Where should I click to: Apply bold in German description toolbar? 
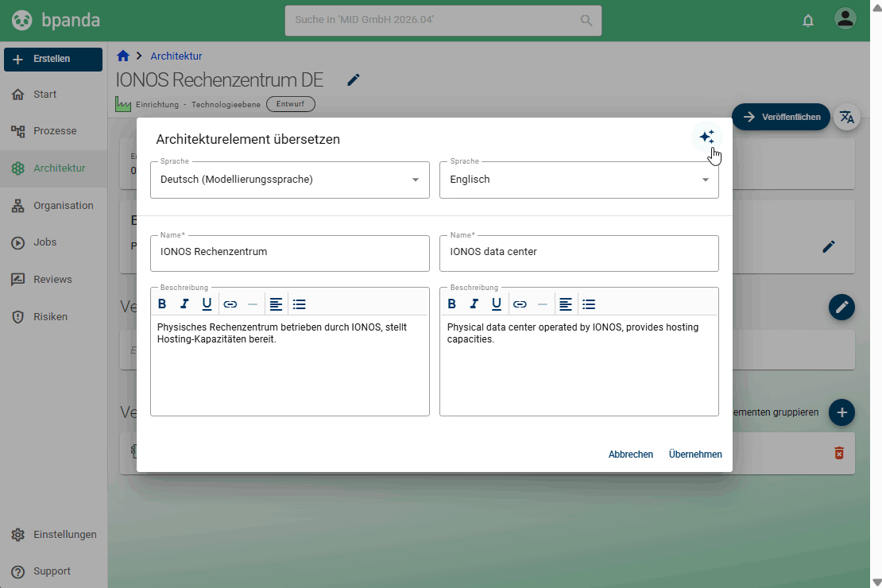click(162, 304)
